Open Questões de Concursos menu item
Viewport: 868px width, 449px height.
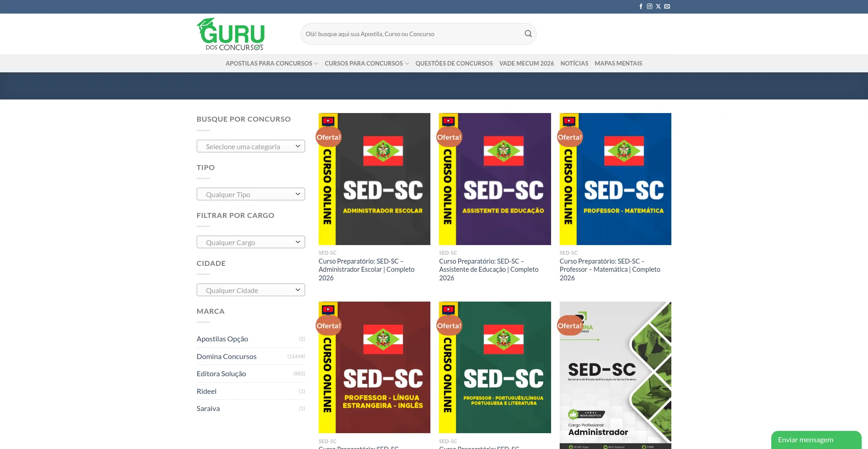click(x=454, y=63)
